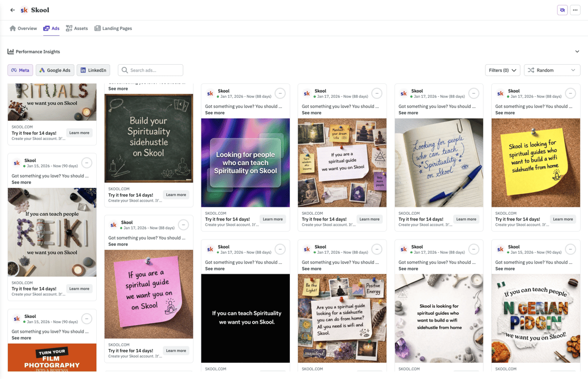Select the LinkedIn platform filter

point(94,70)
